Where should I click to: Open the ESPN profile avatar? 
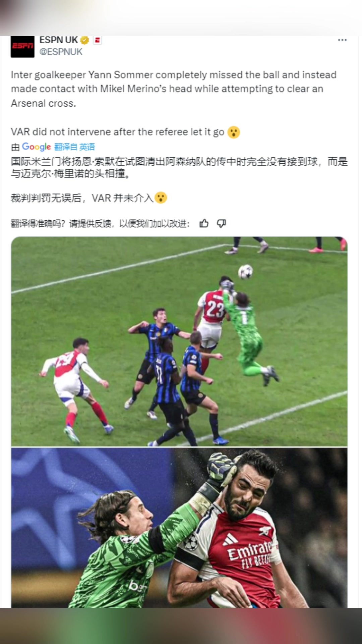[x=22, y=47]
